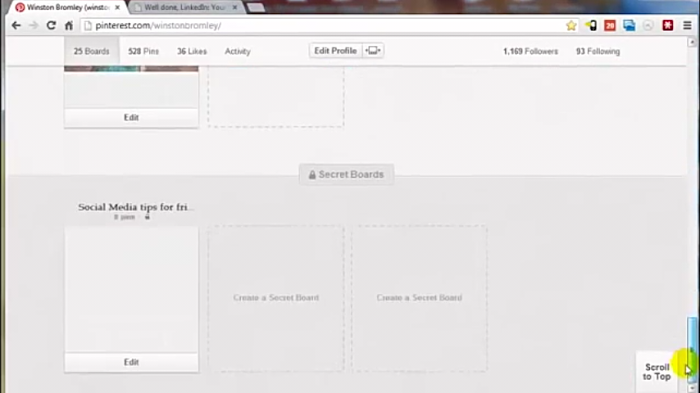Click the red 28 extension icon

610,25
